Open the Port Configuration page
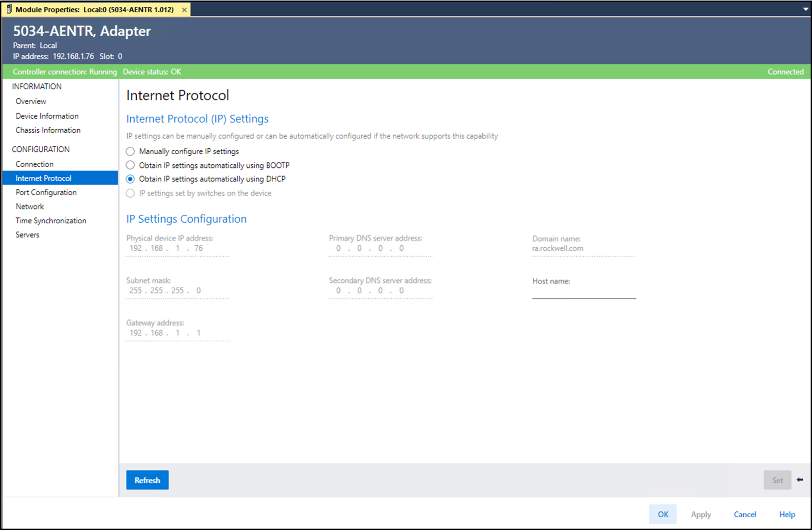This screenshot has width=812, height=530. tap(46, 192)
